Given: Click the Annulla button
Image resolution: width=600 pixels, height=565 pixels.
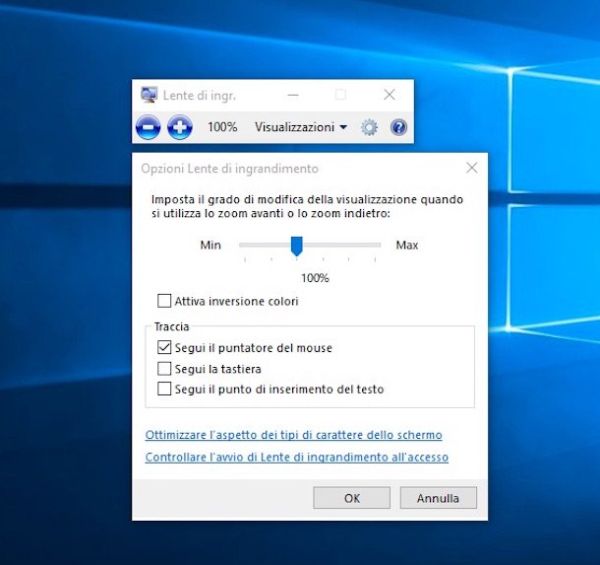Looking at the screenshot, I should click(x=438, y=498).
